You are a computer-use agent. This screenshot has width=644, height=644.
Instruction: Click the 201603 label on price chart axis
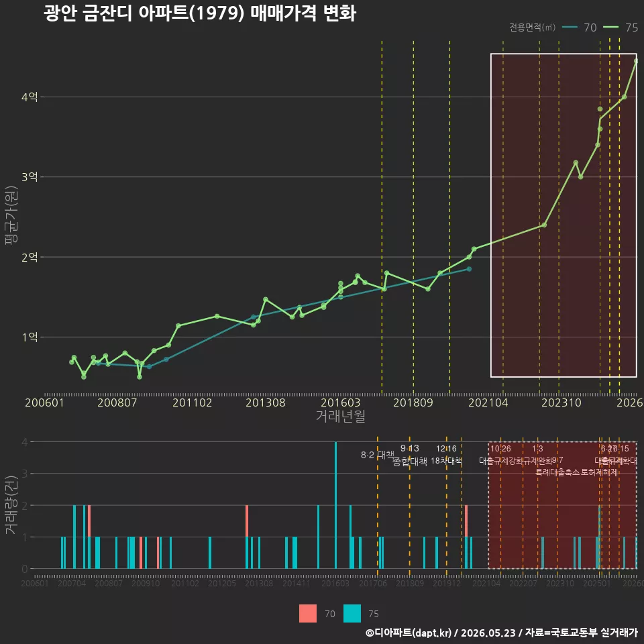(x=341, y=402)
